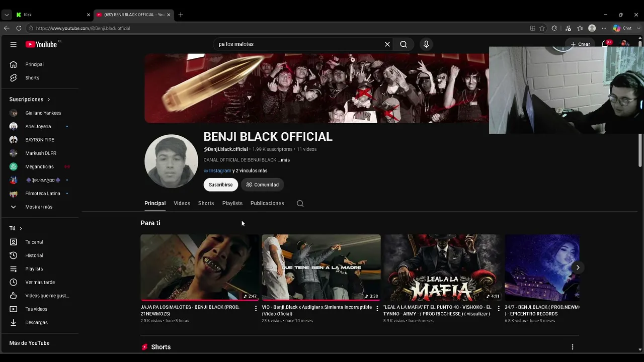Expand the Suscripciones section arrow
The width and height of the screenshot is (644, 362).
pyautogui.click(x=48, y=100)
